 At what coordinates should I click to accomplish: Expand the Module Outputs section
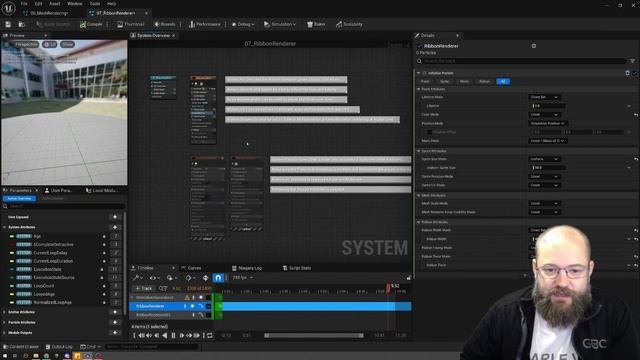[5, 333]
